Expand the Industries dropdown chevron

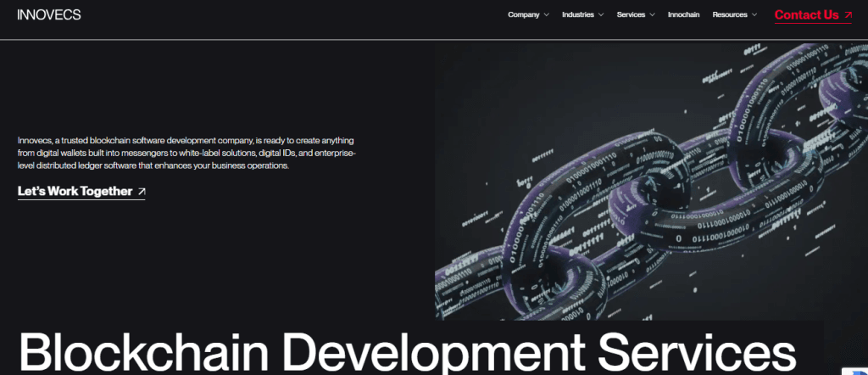tap(601, 15)
